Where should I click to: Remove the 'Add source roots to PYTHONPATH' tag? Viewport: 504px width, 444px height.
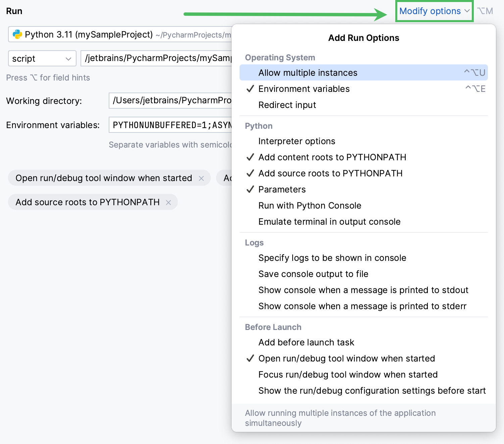(x=168, y=202)
